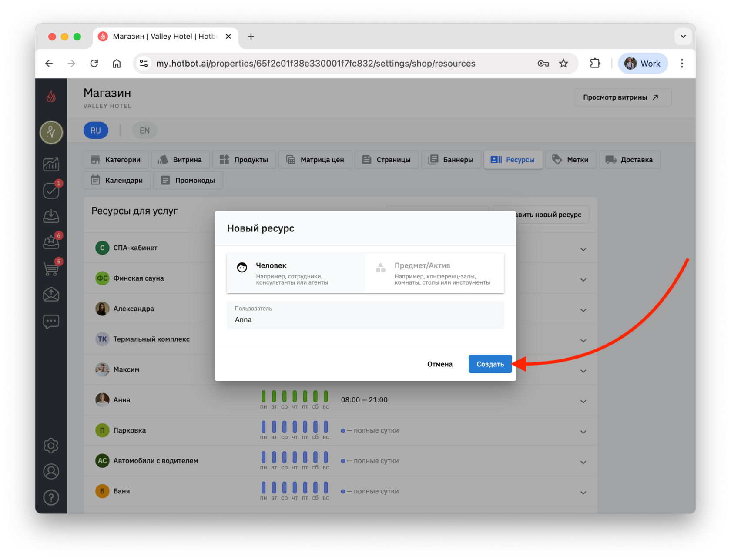Open the Витрина tab

[180, 160]
